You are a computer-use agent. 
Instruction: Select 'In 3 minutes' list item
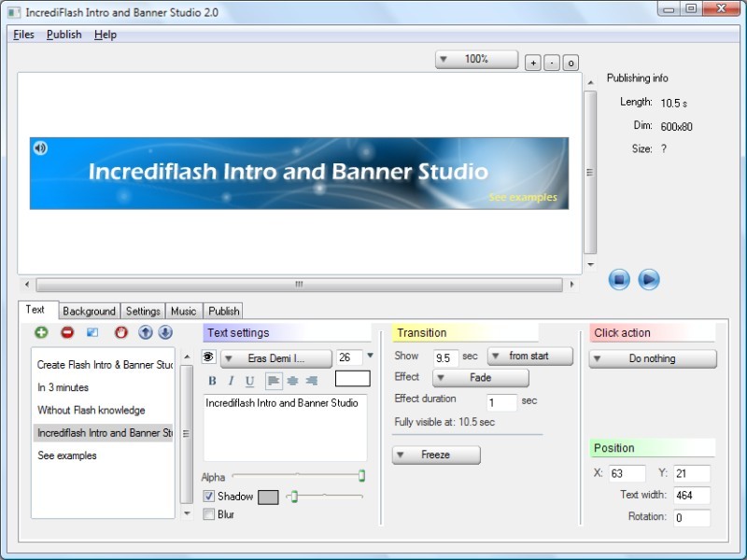click(x=104, y=387)
